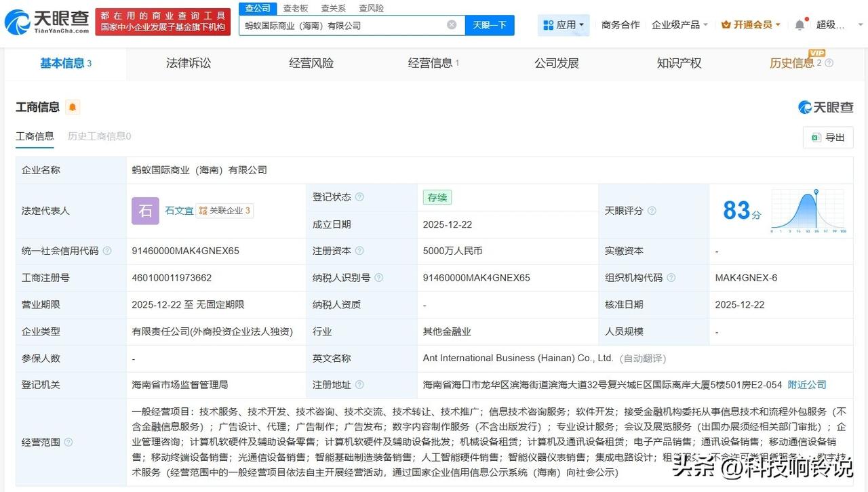Open the 知识产权 tab
Viewport: 868px width, 492px height.
click(x=679, y=63)
